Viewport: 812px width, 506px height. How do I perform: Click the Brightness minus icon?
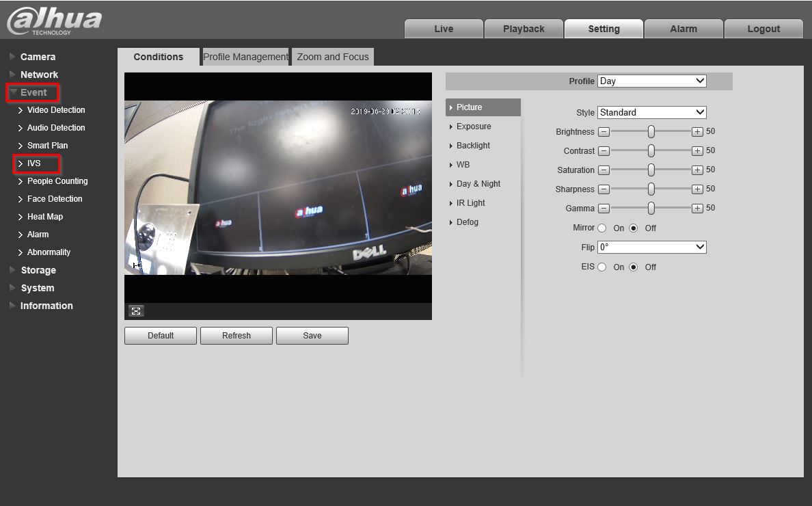click(x=604, y=132)
